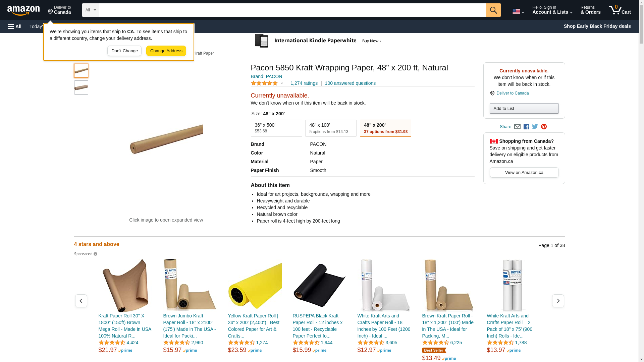Open the language and country flag selector

click(x=518, y=11)
